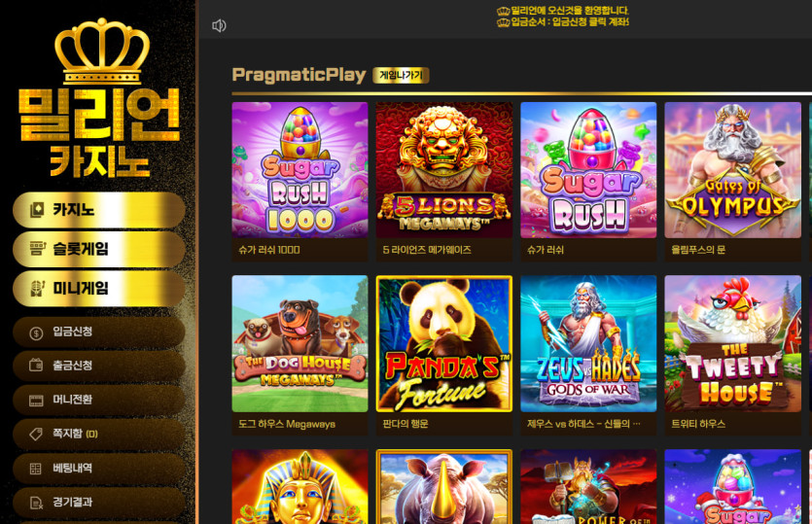Screen dimensions: 812x524
Task: Click the 카지노 card icon
Action: tap(37, 210)
